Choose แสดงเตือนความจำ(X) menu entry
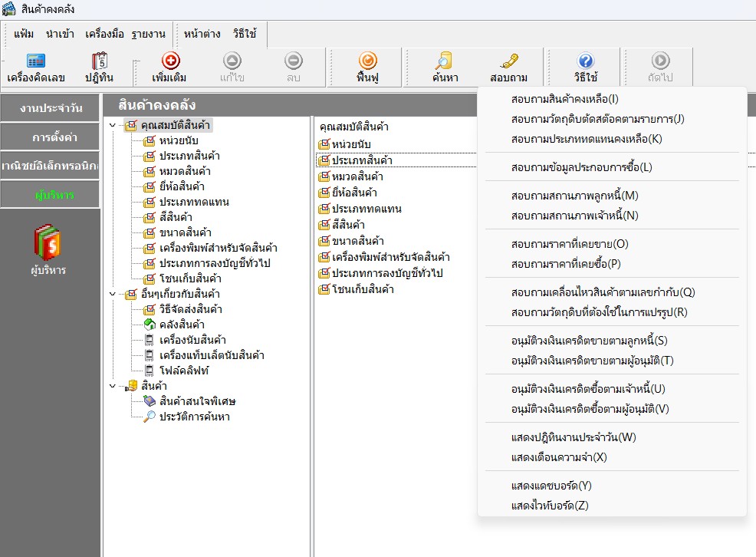Screen dimensions: 756x557 (612, 457)
